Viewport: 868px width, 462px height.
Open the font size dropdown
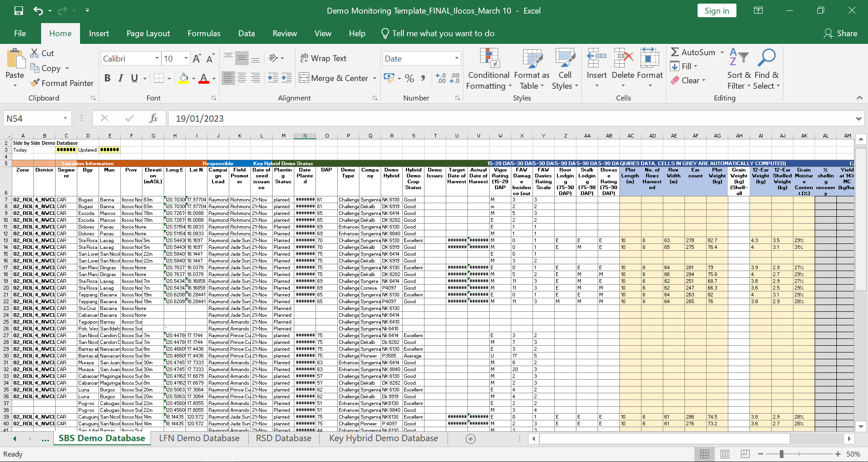tap(186, 58)
